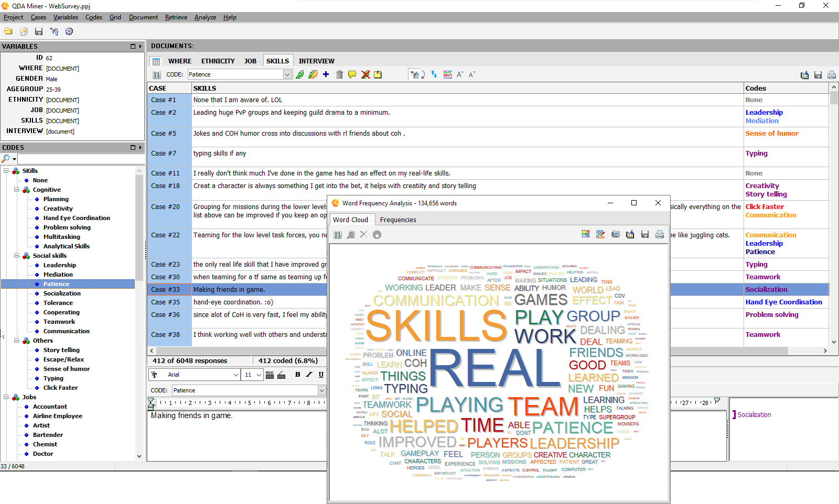The width and height of the screenshot is (839, 504).
Task: Click the delete code trash can icon
Action: pyautogui.click(x=339, y=74)
